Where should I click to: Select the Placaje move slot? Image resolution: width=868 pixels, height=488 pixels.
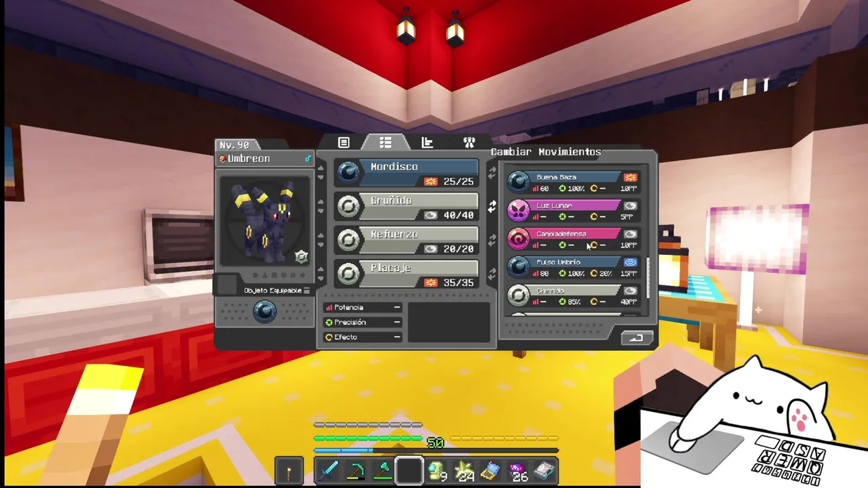pyautogui.click(x=406, y=274)
